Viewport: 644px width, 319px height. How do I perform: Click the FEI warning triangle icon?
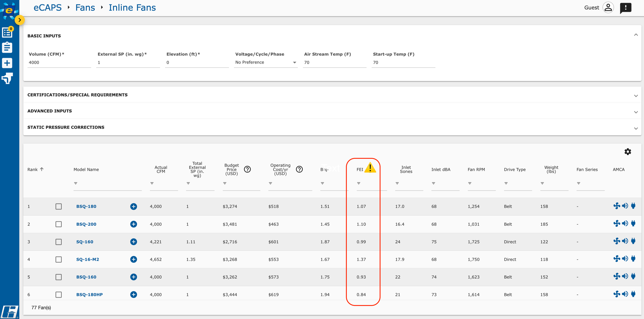click(x=370, y=168)
